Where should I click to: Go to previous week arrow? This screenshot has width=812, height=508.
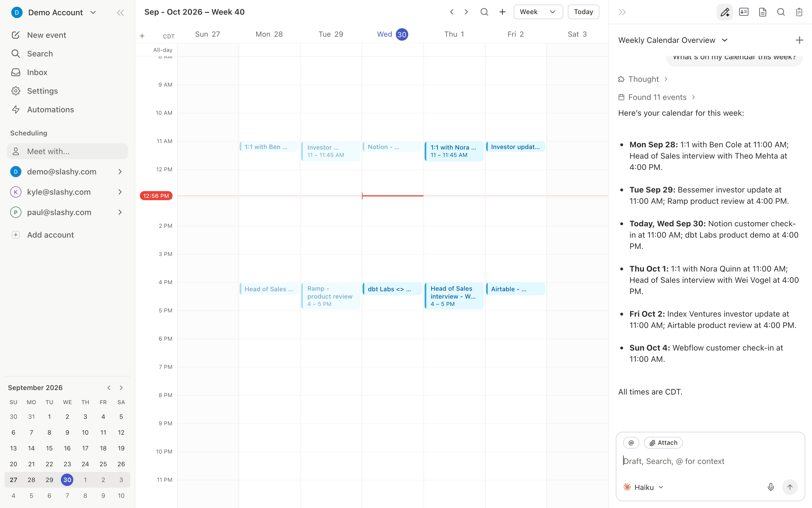[x=452, y=12]
